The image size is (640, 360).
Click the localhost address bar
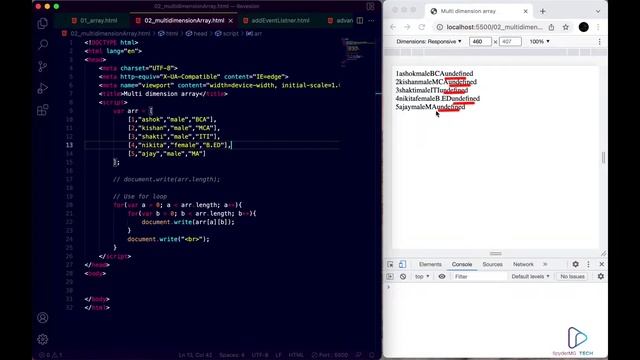(x=494, y=27)
